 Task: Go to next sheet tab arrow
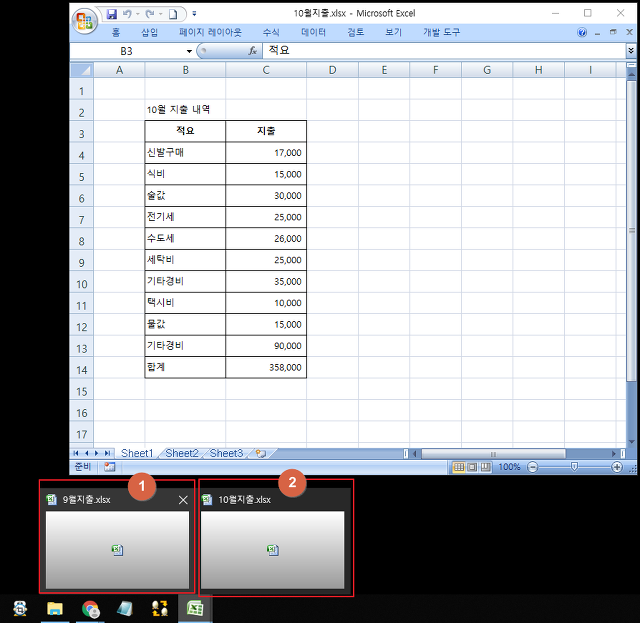click(x=97, y=453)
